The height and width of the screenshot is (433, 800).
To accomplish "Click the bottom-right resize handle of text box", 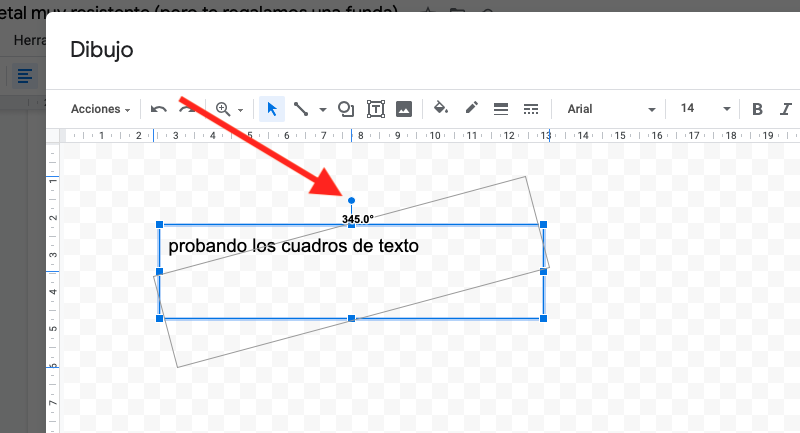I will pyautogui.click(x=544, y=318).
